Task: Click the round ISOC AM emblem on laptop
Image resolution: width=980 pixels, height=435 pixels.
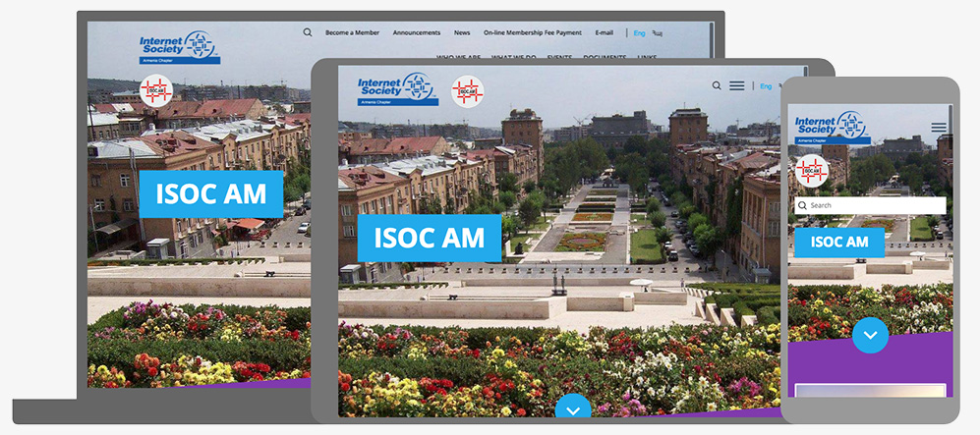Action: [x=156, y=90]
